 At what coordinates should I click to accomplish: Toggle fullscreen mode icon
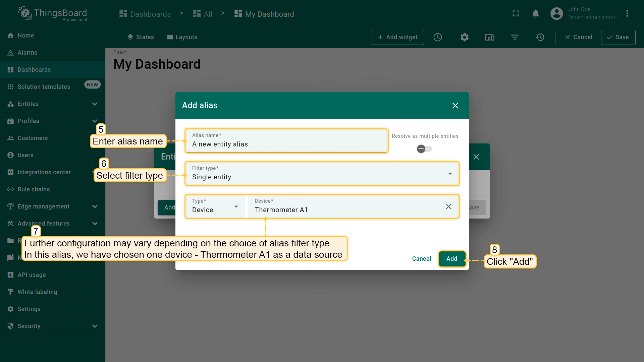point(516,13)
